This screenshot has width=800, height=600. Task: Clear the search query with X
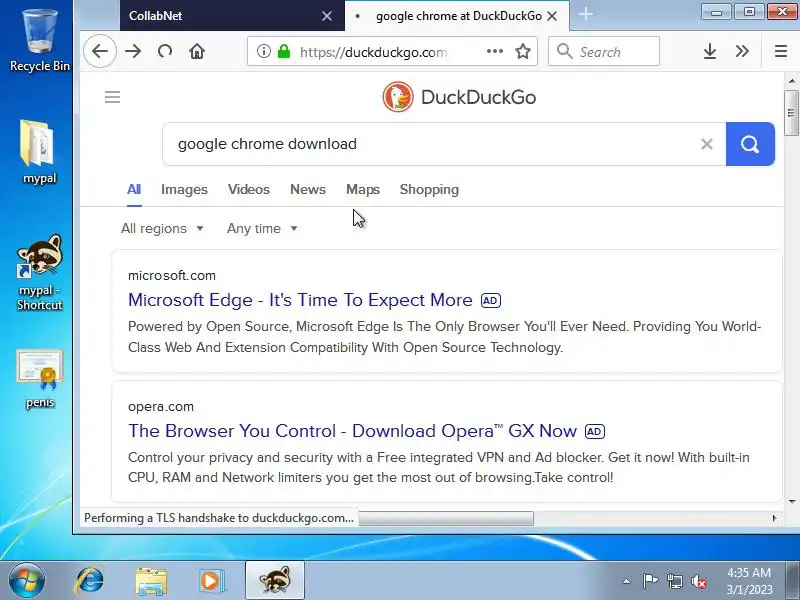707,144
